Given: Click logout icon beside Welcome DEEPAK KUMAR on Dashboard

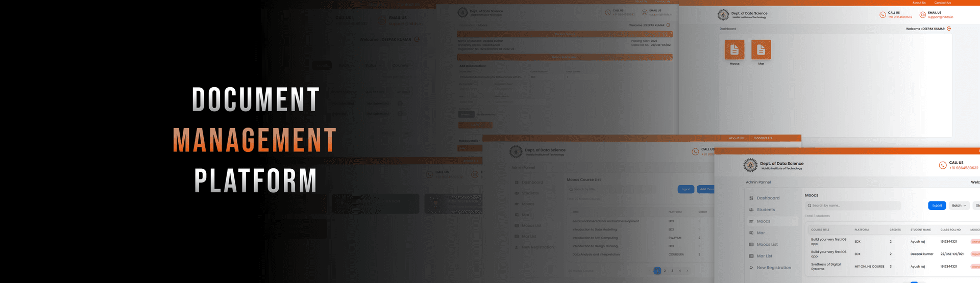Looking at the screenshot, I should (x=949, y=29).
